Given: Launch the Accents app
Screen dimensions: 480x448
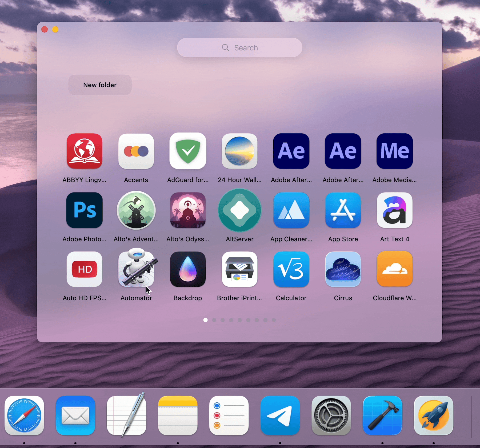Looking at the screenshot, I should pyautogui.click(x=136, y=151).
